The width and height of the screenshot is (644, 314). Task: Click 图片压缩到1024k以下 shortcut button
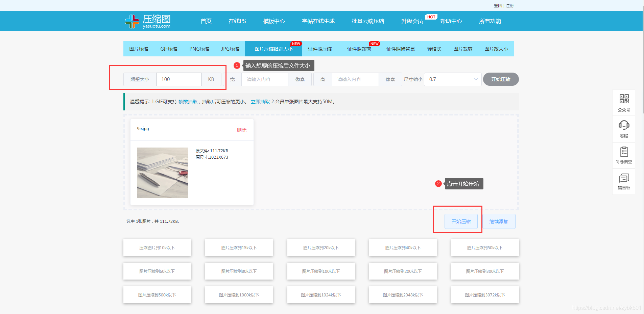click(321, 295)
